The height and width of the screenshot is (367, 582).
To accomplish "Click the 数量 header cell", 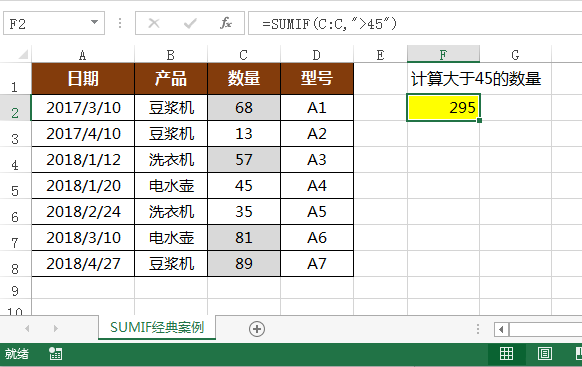I will tap(244, 79).
